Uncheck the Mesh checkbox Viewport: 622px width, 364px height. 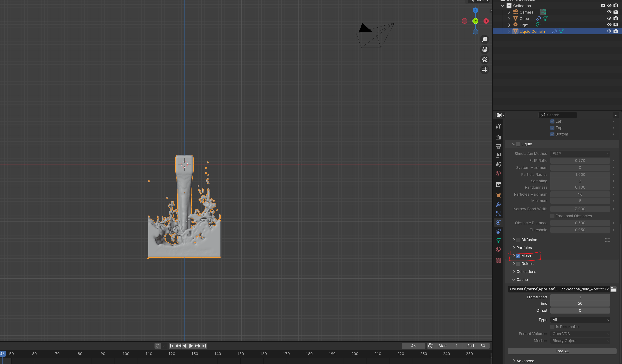(518, 256)
